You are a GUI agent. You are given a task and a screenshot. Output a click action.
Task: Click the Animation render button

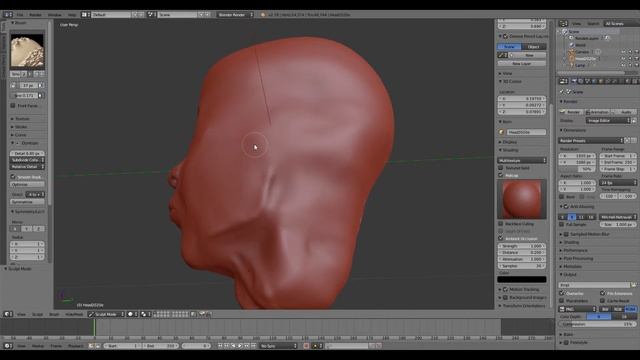tap(597, 112)
